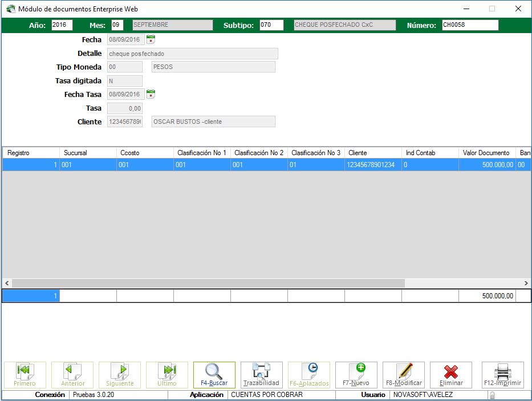Screen dimensions: 532x401
Task: Click the Clasificación No 3 column header
Action: point(316,153)
